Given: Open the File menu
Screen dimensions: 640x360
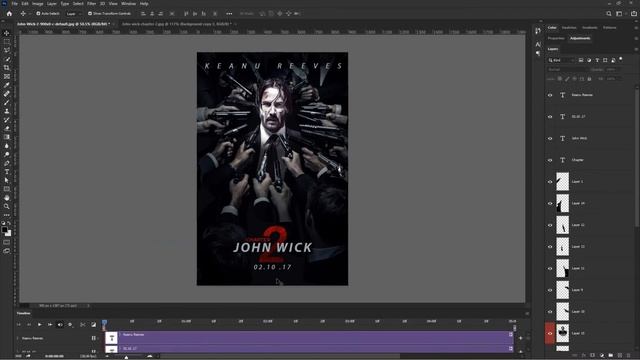Looking at the screenshot, I should 14,4.
